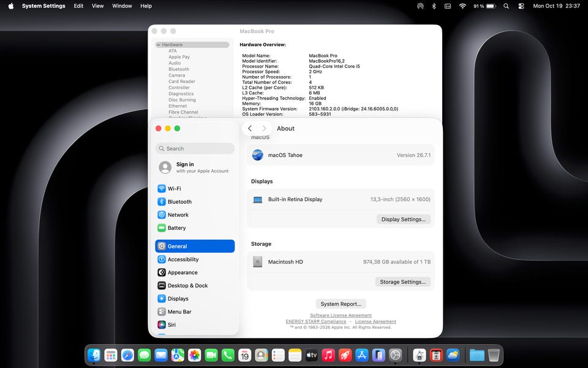Collapse the Hardware section in System Information
The width and height of the screenshot is (588, 368).
(x=158, y=45)
